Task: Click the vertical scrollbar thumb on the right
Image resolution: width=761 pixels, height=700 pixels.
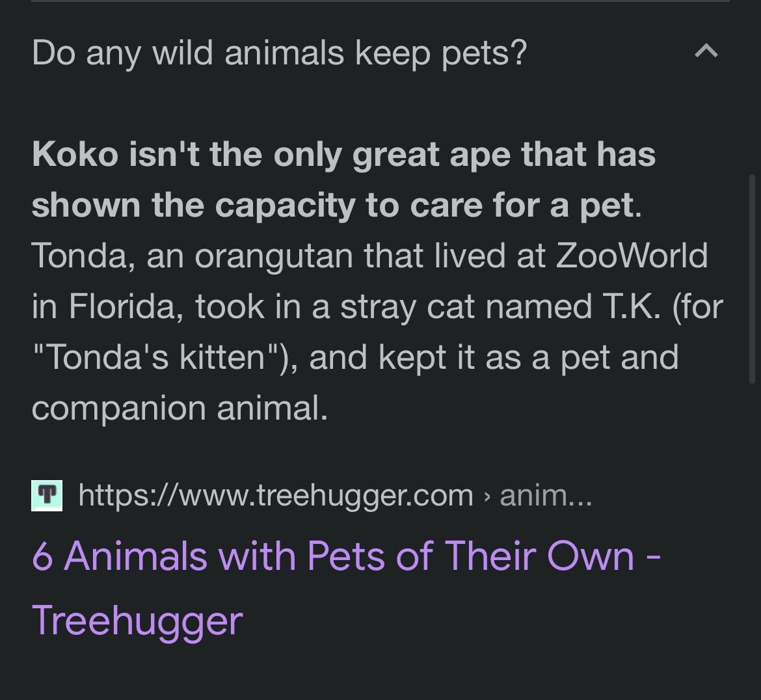Action: pyautogui.click(x=752, y=279)
